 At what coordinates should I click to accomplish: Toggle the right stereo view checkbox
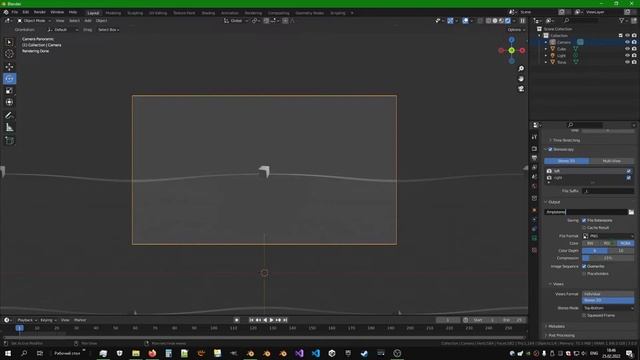click(x=629, y=178)
